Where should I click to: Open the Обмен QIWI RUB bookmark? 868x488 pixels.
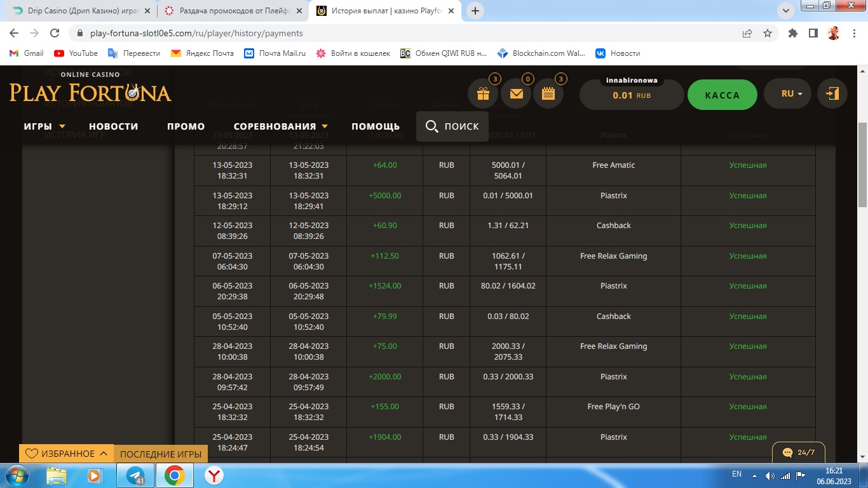pos(444,53)
